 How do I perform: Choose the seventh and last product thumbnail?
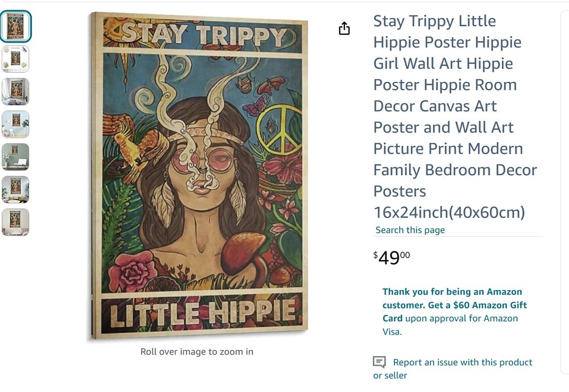point(15,222)
